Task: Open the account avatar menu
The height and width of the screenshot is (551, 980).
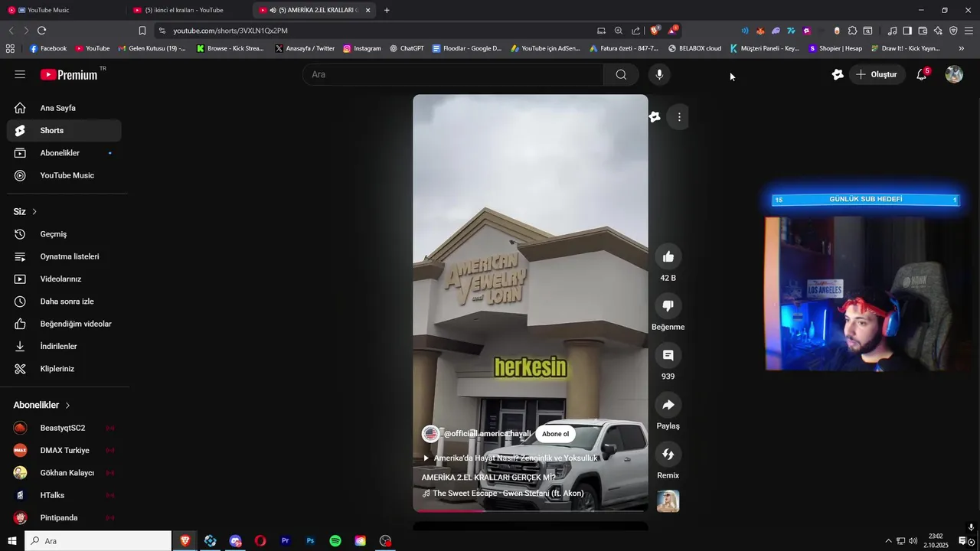Action: click(954, 74)
